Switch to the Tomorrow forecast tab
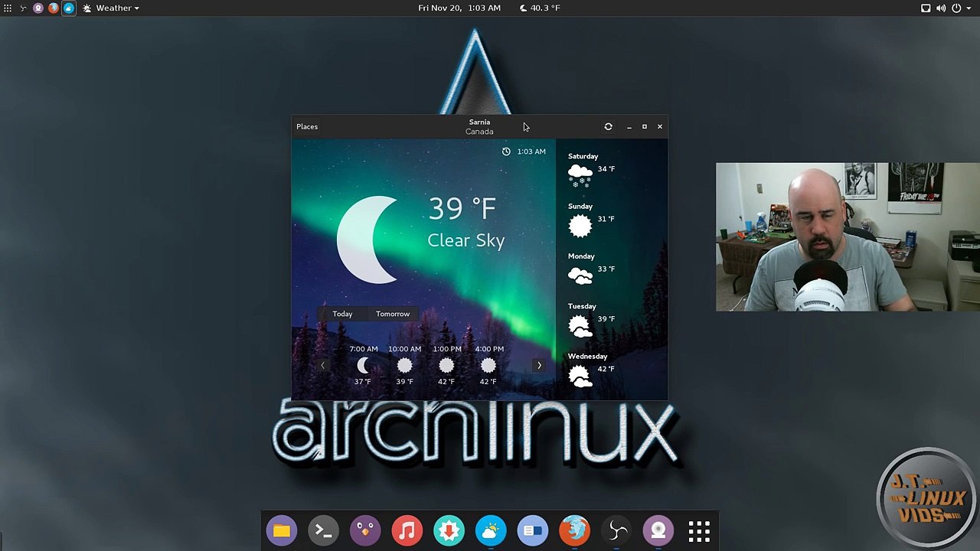Viewport: 980px width, 551px height. [393, 314]
